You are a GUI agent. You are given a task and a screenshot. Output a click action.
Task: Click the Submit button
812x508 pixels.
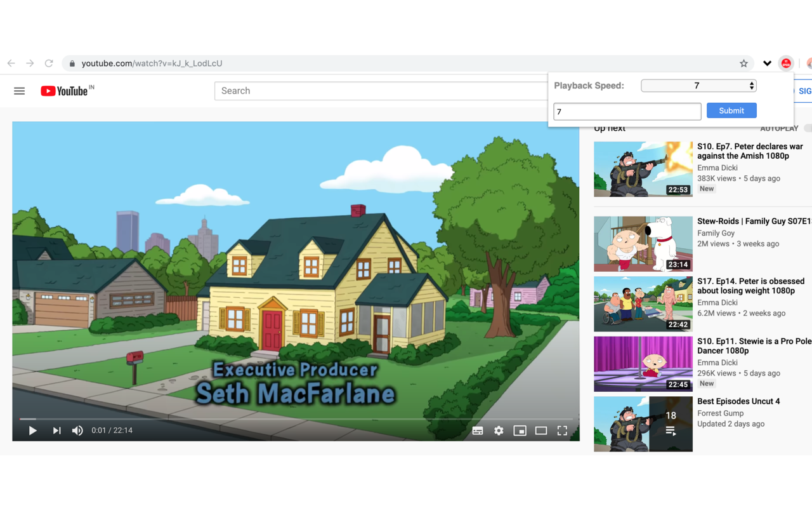731,110
